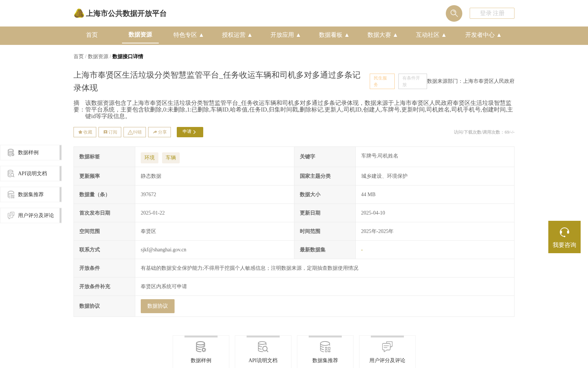Click the API说明文档 sidebar icon
Viewport: 588px width, 368px height.
point(11,173)
